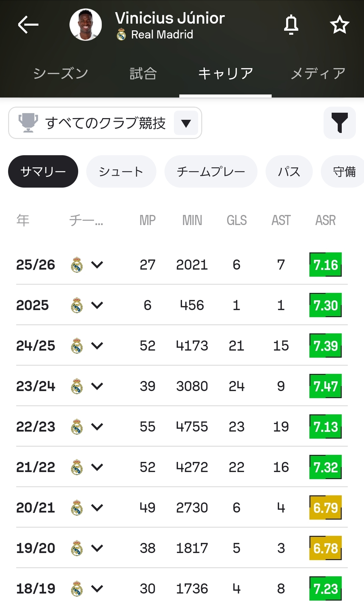364x606 pixels.
Task: Open the すべてのクラブ競技 dropdown
Action: click(x=186, y=123)
